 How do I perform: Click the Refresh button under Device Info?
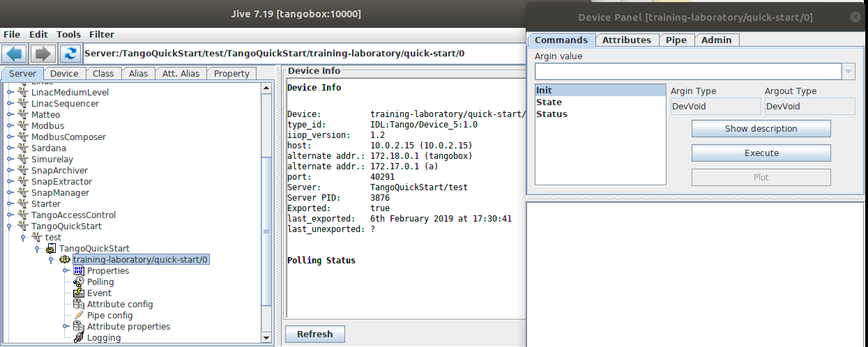[x=315, y=334]
